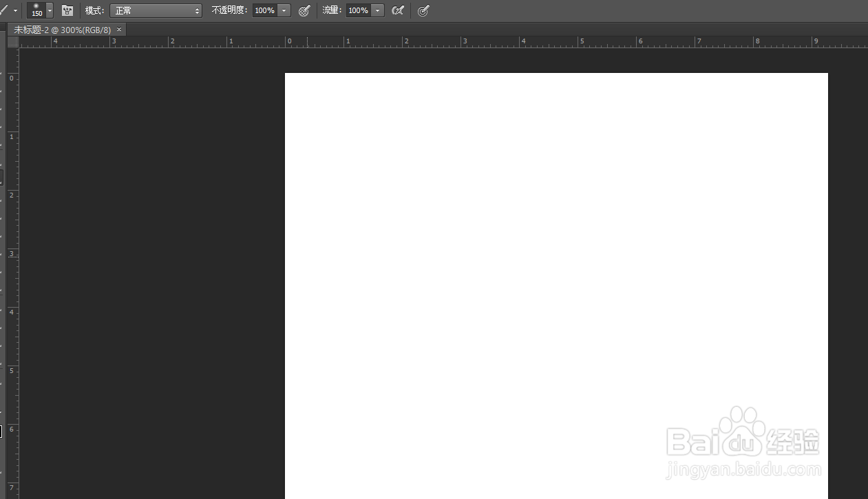Open the 流量 slider arrow
Image resolution: width=868 pixels, height=499 pixels.
point(378,10)
